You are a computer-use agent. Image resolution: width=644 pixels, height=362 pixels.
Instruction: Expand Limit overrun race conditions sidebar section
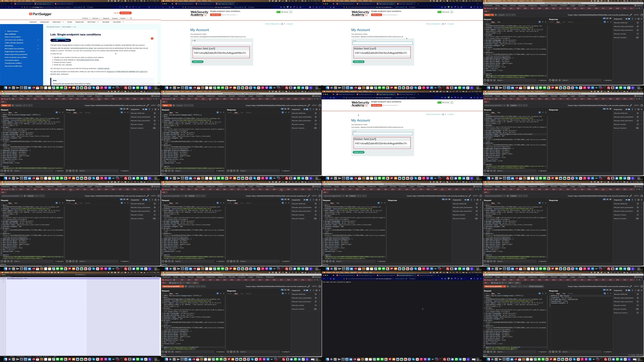pos(38,40)
